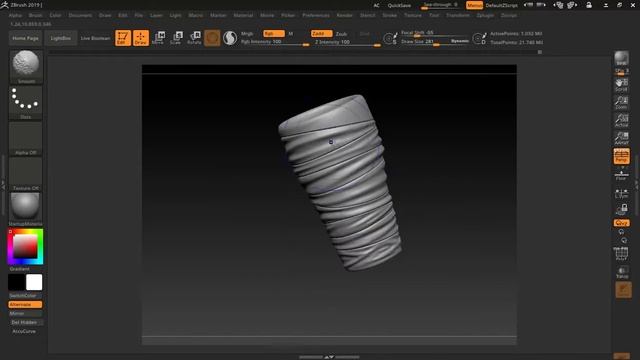
Task: Select the Move transform tool
Action: click(158, 38)
